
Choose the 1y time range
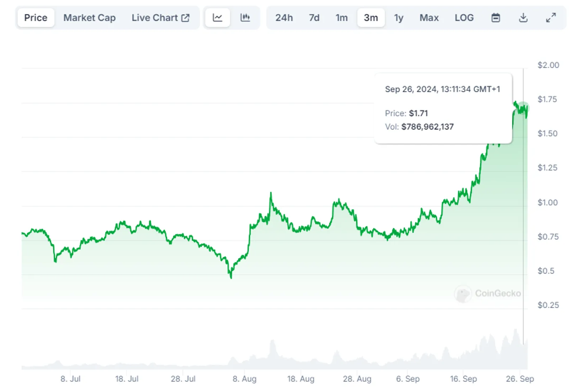pyautogui.click(x=399, y=17)
